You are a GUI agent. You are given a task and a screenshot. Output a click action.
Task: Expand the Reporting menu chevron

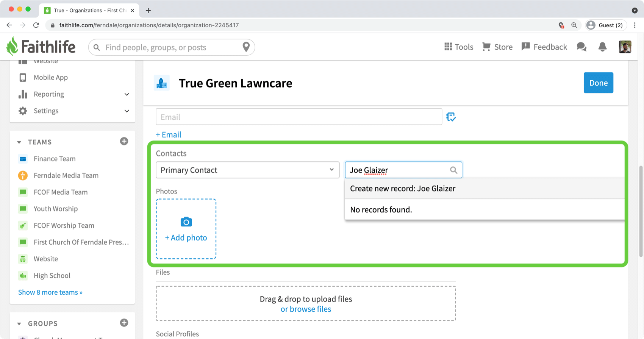tap(127, 94)
